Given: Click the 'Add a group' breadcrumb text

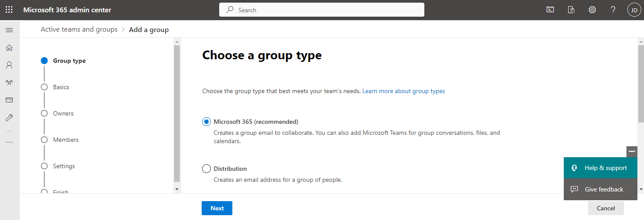Looking at the screenshot, I should point(149,30).
